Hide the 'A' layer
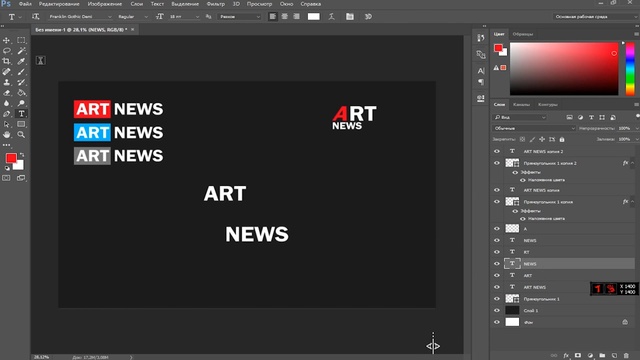This screenshot has height=360, width=640. click(497, 229)
